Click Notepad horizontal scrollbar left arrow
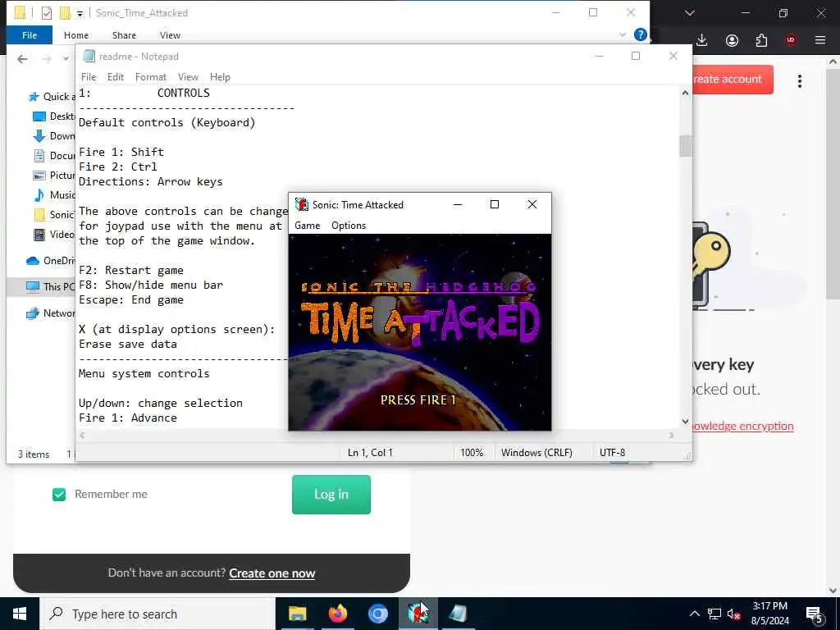 pyautogui.click(x=83, y=436)
